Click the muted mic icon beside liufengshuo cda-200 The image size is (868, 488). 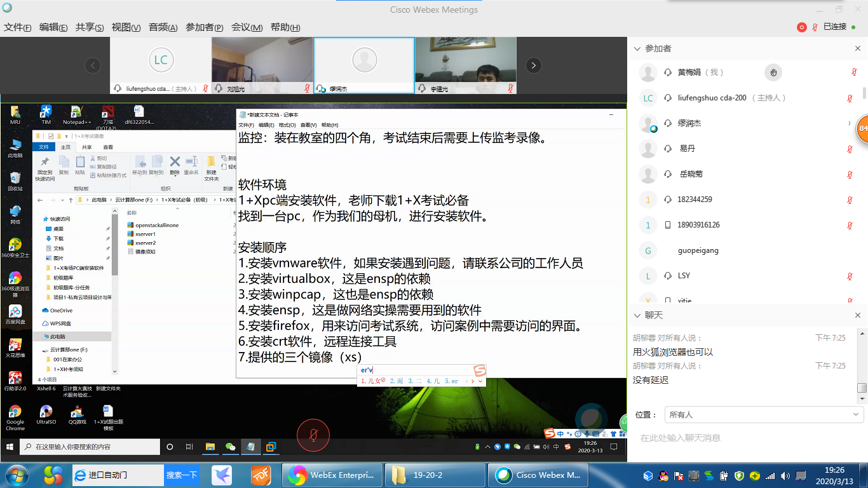(850, 98)
